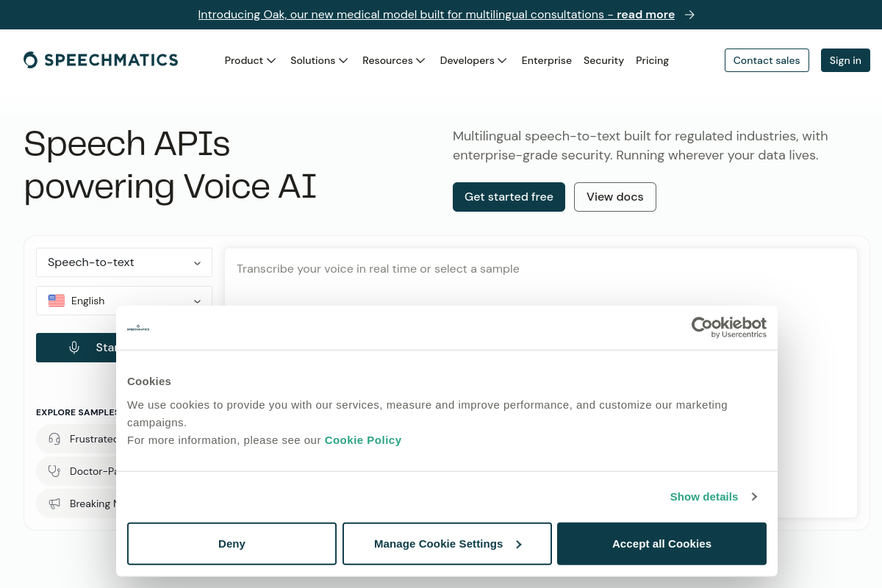This screenshot has width=882, height=588.
Task: Open the Speech-to-text dropdown
Action: (124, 262)
